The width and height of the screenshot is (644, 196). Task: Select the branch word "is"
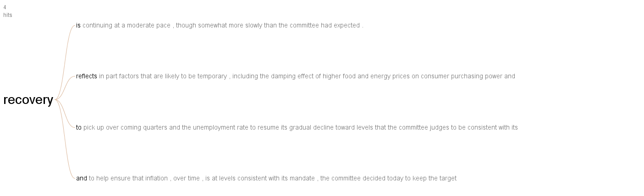78,25
